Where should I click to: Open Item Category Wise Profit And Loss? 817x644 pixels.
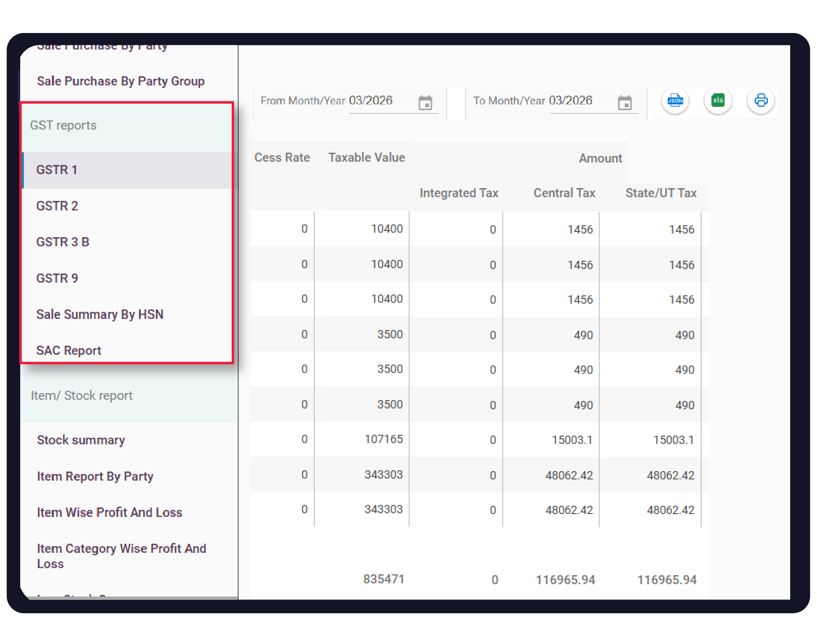click(121, 556)
